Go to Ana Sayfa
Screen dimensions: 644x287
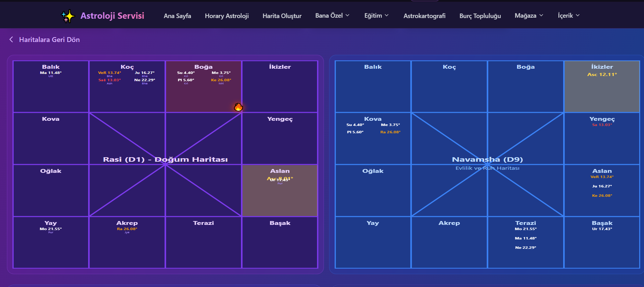pos(177,16)
